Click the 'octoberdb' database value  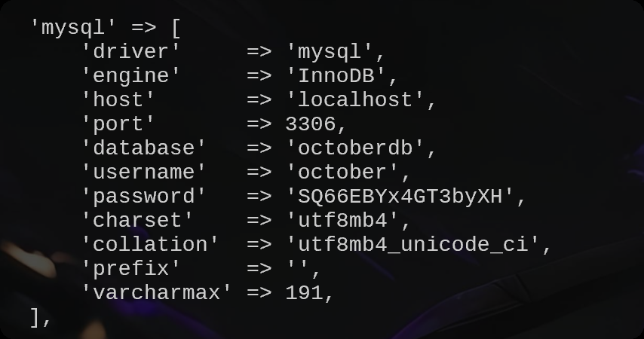(x=354, y=148)
